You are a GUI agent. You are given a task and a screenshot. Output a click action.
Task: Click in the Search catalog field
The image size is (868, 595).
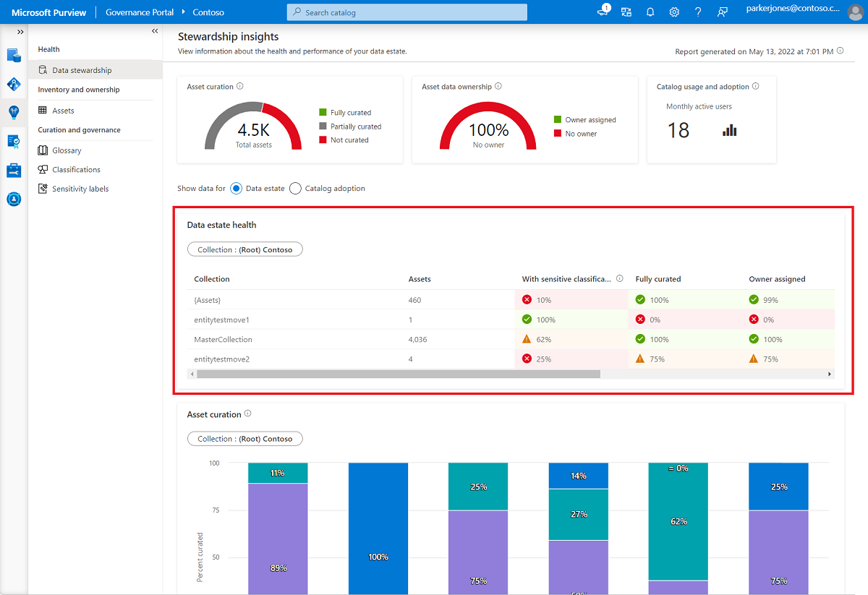pyautogui.click(x=407, y=12)
